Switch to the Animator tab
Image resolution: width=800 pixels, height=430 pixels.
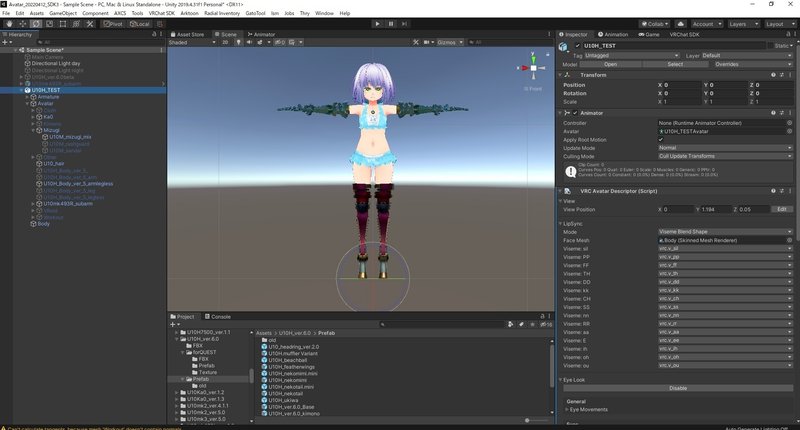pos(261,34)
